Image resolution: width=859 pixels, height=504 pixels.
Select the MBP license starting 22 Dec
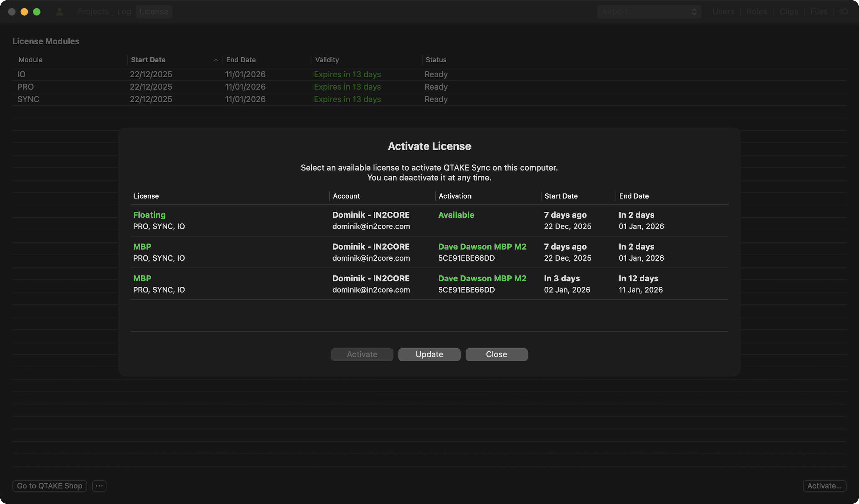pyautogui.click(x=429, y=252)
